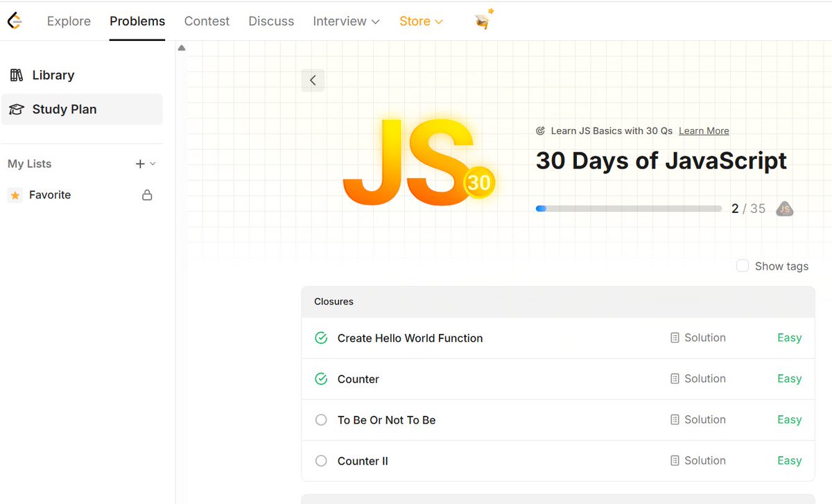Click the Library books icon
Image resolution: width=832 pixels, height=504 pixels.
tap(16, 75)
